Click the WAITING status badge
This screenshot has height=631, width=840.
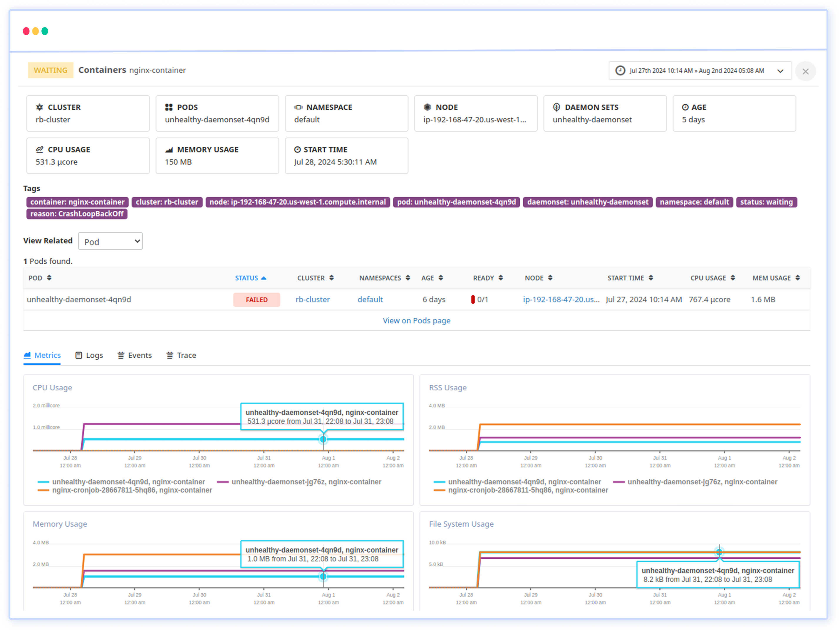pos(51,71)
